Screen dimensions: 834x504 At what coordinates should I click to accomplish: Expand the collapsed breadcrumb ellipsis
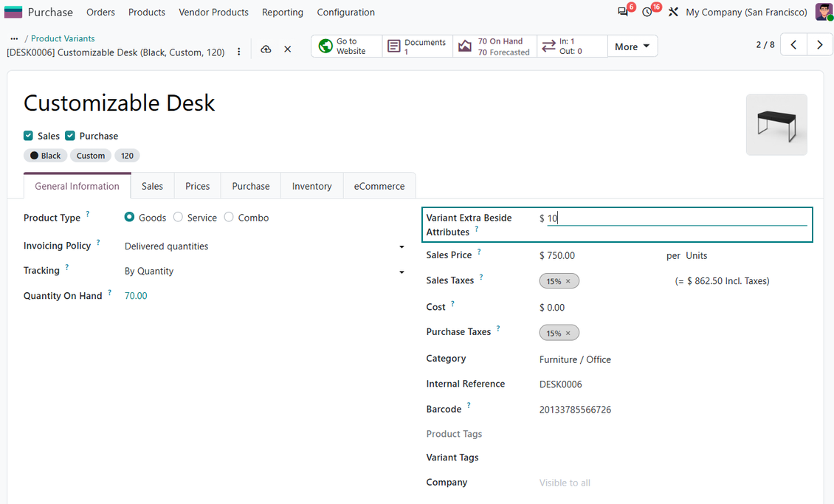[x=14, y=38]
